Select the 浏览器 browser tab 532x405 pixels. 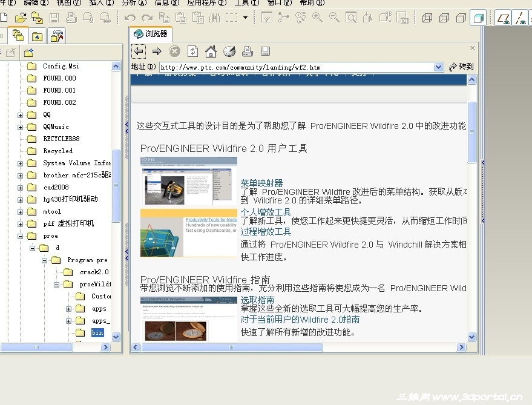151,34
